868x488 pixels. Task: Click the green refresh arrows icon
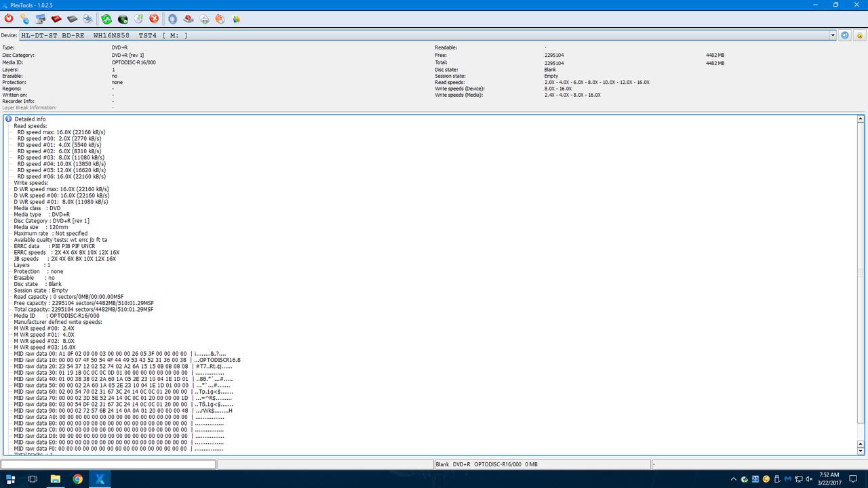(x=106, y=19)
